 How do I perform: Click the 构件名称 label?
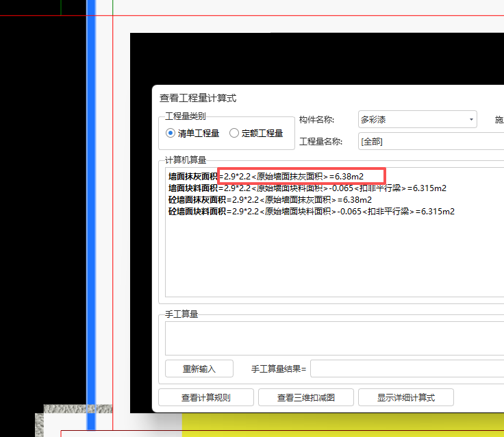[x=316, y=120]
